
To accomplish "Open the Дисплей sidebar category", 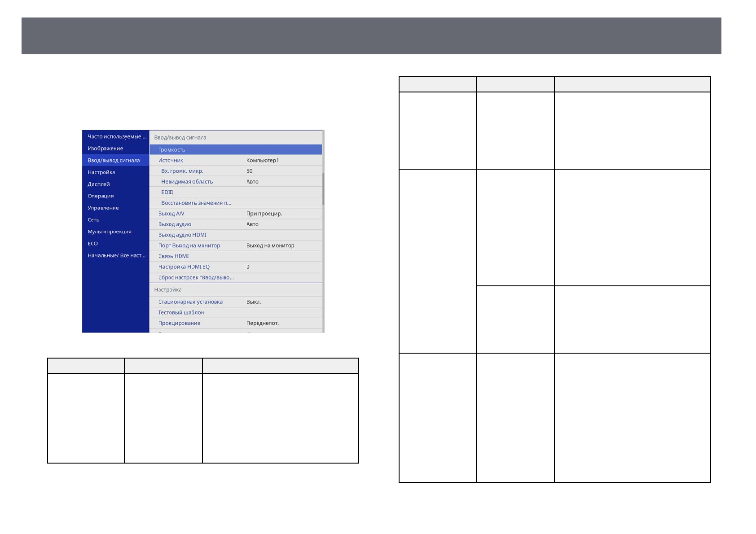I will click(x=99, y=184).
